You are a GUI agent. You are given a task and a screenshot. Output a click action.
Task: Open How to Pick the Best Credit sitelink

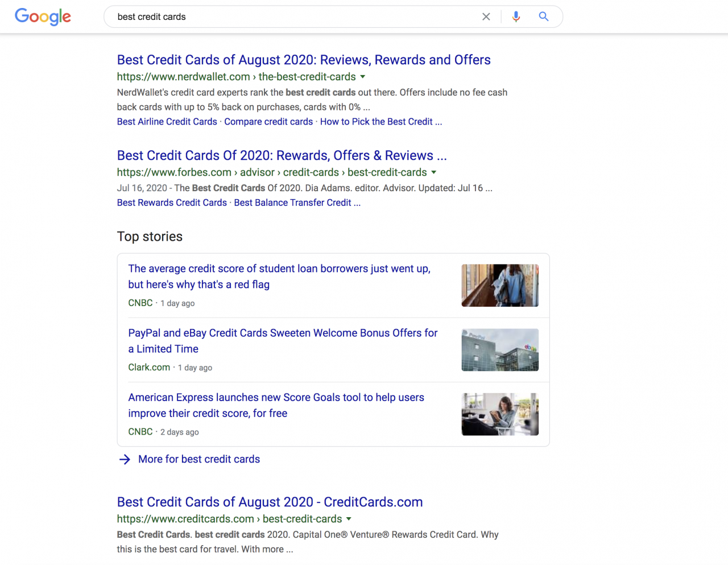[x=381, y=122]
